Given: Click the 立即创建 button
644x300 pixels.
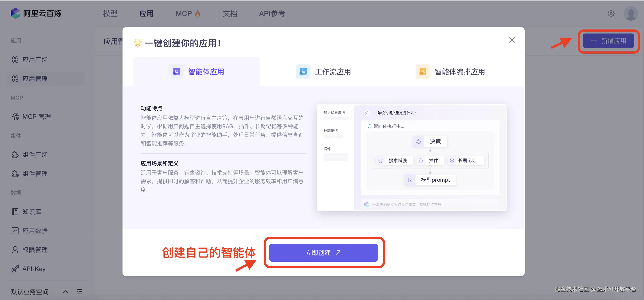Looking at the screenshot, I should point(323,252).
